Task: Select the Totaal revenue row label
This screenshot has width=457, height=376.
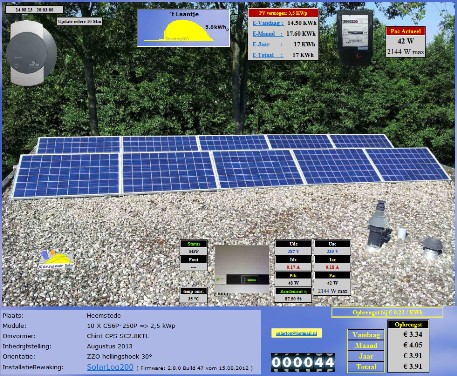Action: pos(366,367)
